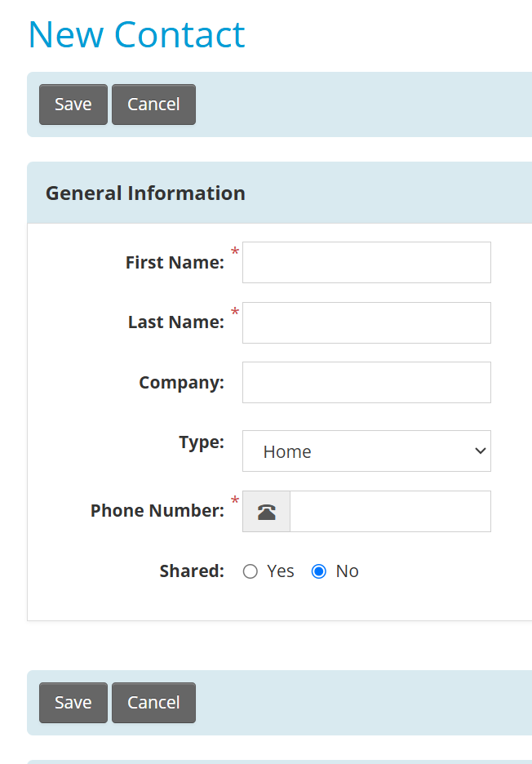The width and height of the screenshot is (532, 764).
Task: Click the Cancel button at the top
Action: 153,104
